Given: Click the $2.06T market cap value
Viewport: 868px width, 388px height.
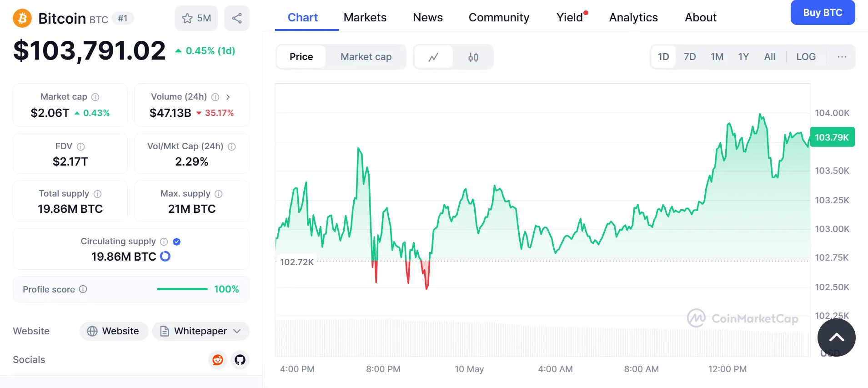Looking at the screenshot, I should point(50,113).
